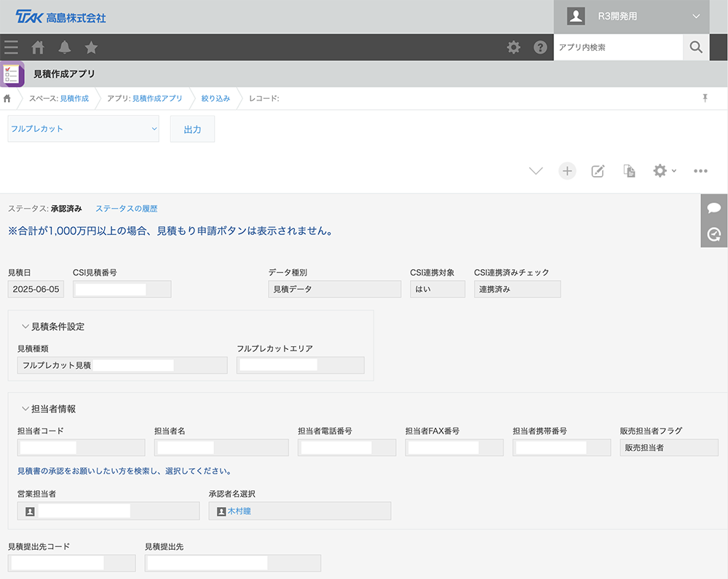Click the search magnifier button
The height and width of the screenshot is (579, 728).
[x=696, y=47]
